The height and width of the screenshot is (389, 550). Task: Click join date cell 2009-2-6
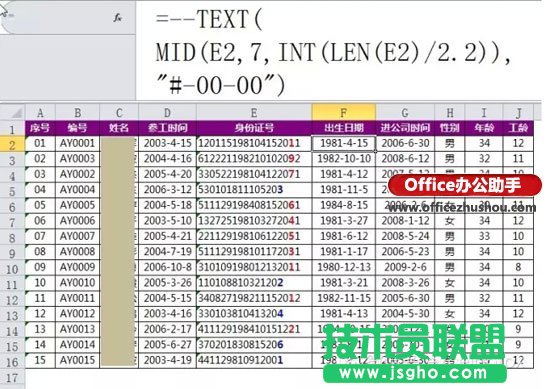[x=405, y=267]
